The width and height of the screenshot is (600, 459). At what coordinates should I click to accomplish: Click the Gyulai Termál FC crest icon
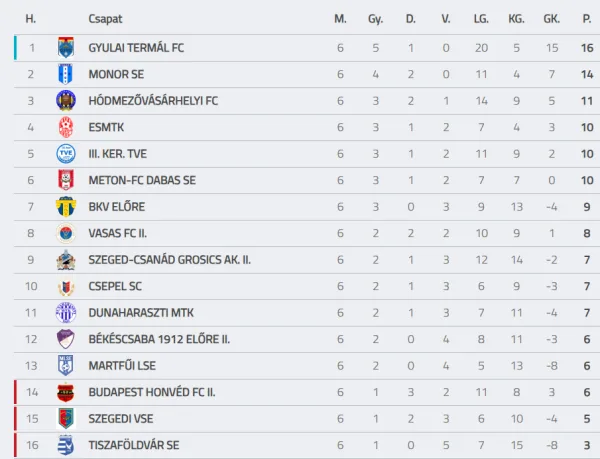click(66, 47)
